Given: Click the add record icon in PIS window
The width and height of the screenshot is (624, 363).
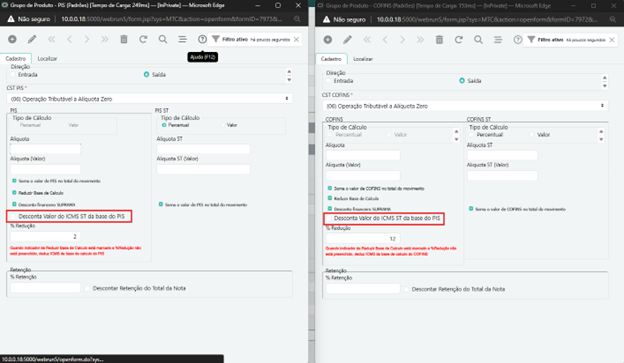Looking at the screenshot, I should (12, 39).
